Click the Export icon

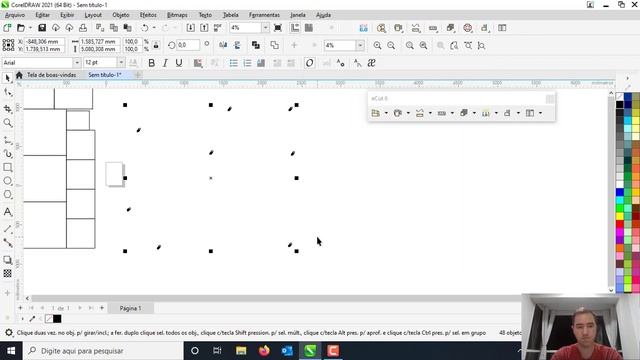click(204, 28)
